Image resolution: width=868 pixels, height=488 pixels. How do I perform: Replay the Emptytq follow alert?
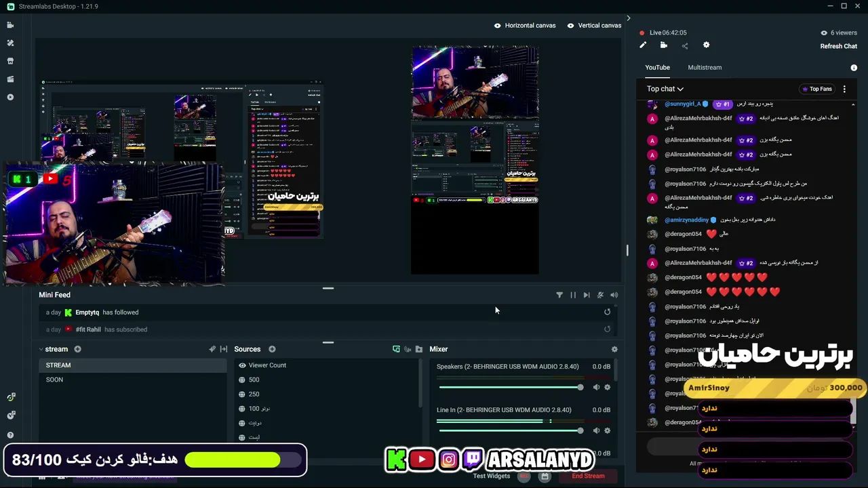(607, 312)
